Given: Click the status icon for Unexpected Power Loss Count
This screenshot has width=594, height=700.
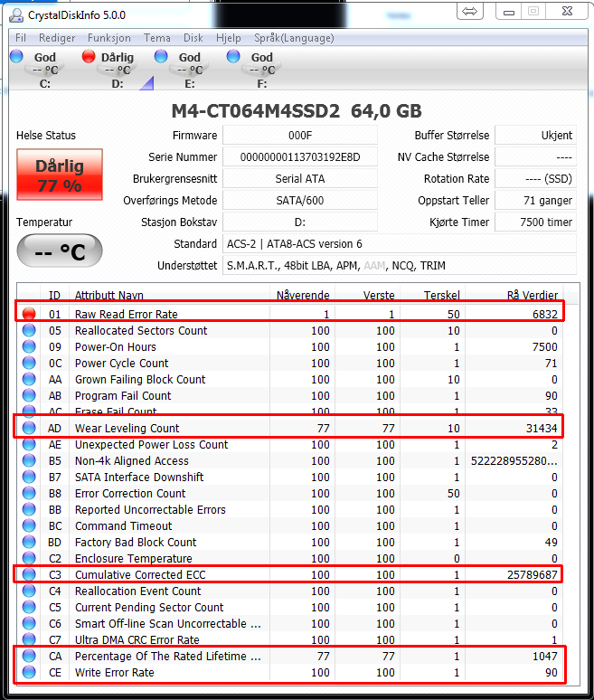Looking at the screenshot, I should coord(29,445).
